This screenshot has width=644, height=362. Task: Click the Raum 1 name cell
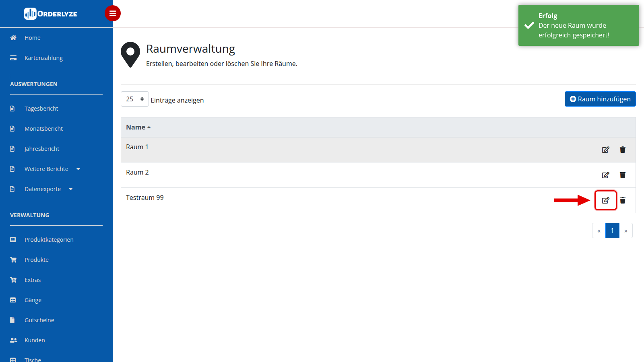(x=137, y=147)
